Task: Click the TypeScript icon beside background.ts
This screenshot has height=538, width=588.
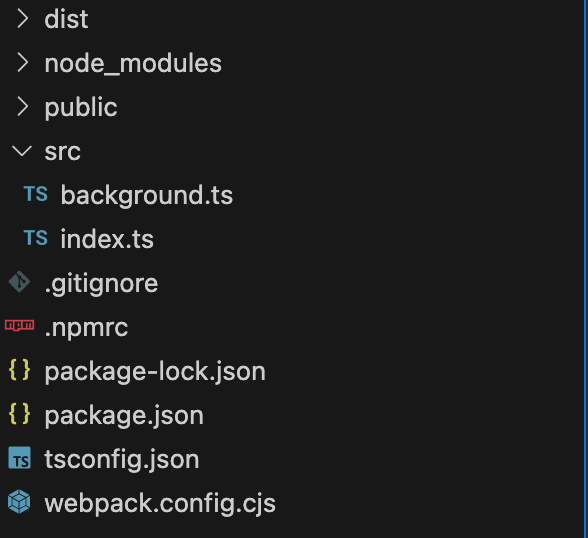Action: point(36,194)
